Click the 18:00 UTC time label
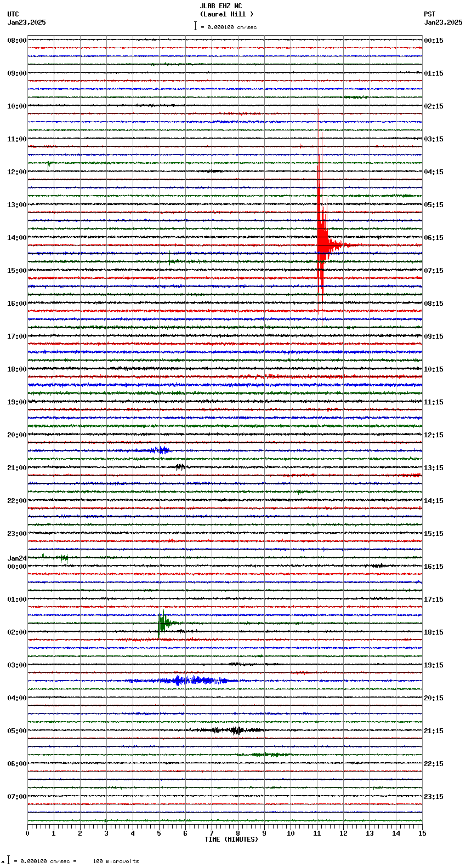Image resolution: width=466 pixels, height=868 pixels. point(17,369)
